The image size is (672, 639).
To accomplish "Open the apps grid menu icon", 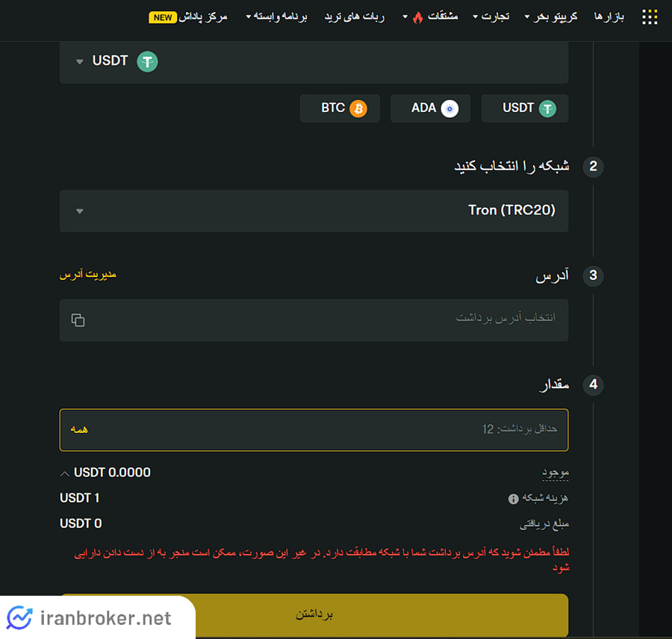I will point(650,17).
